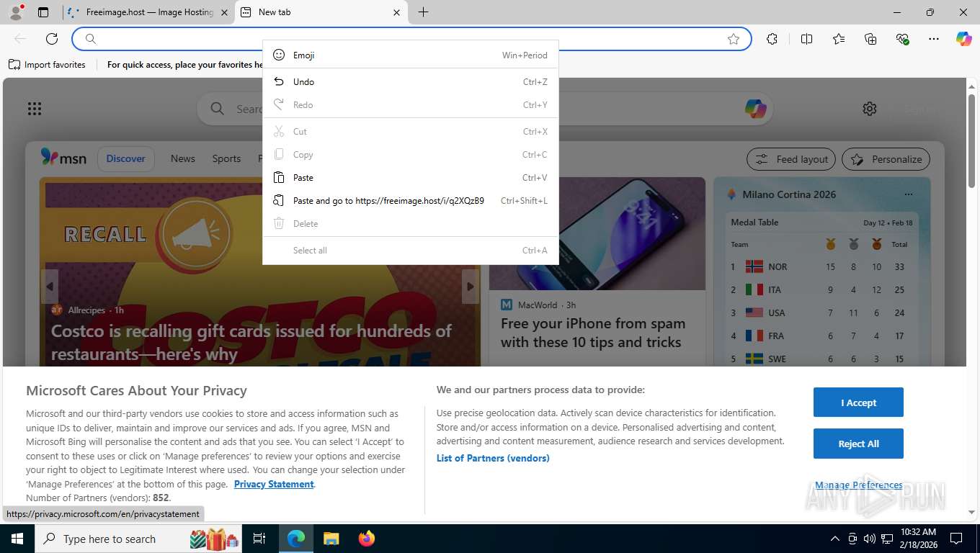Open Favorites list icon
The width and height of the screenshot is (980, 553).
[839, 39]
